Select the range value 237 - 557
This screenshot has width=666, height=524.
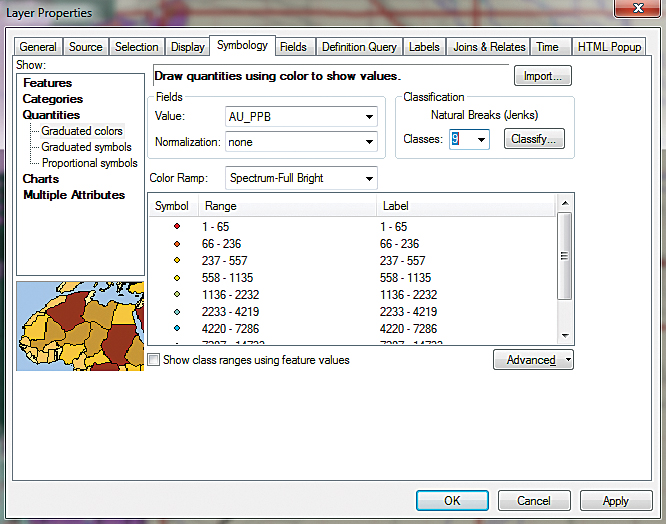(x=225, y=261)
